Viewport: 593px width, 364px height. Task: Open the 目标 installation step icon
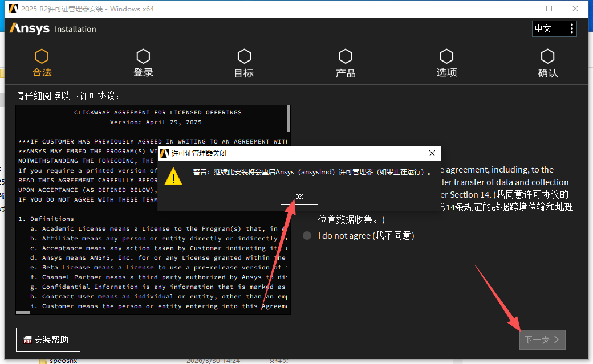244,57
